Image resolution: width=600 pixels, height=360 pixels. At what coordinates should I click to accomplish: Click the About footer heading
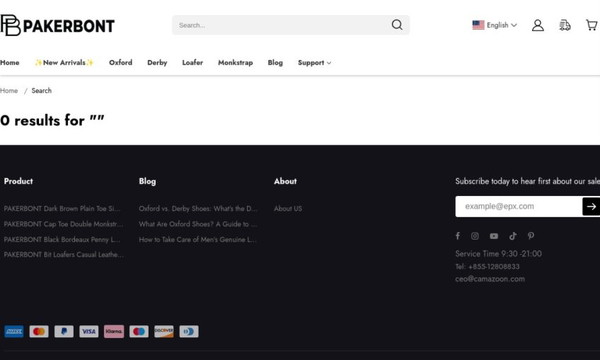click(x=285, y=181)
